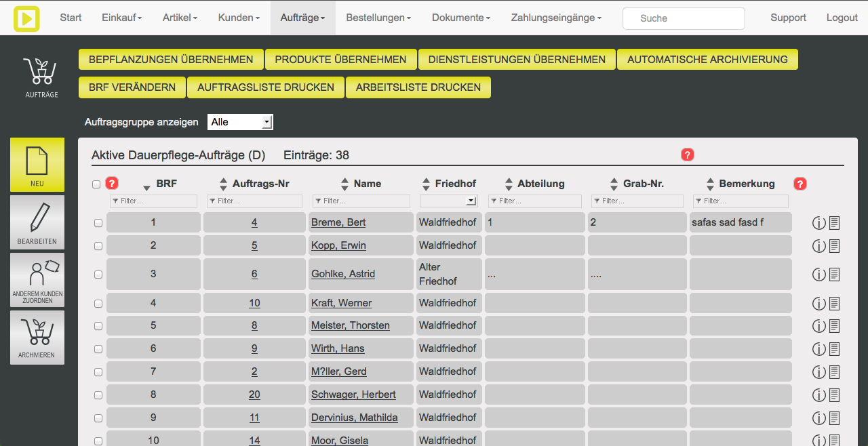Image resolution: width=868 pixels, height=446 pixels.
Task: Open info icon for Kraft, Werner row
Action: [x=819, y=303]
